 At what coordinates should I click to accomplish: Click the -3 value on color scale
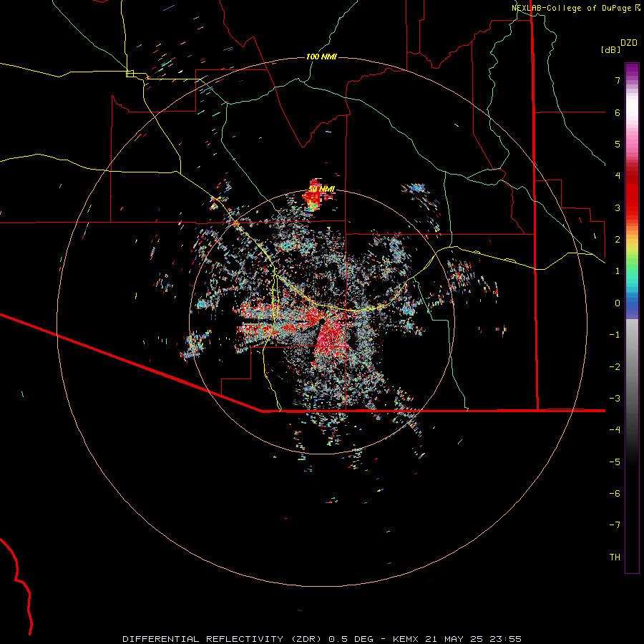tap(615, 399)
